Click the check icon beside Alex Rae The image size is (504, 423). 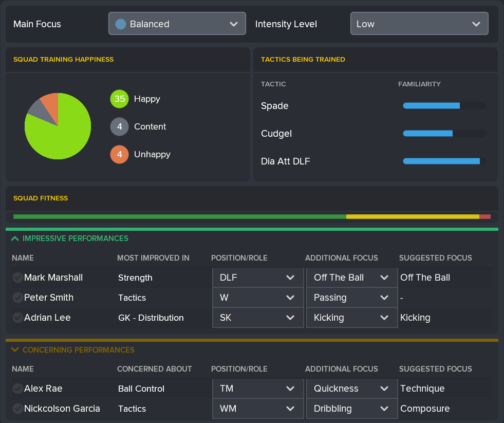point(17,389)
